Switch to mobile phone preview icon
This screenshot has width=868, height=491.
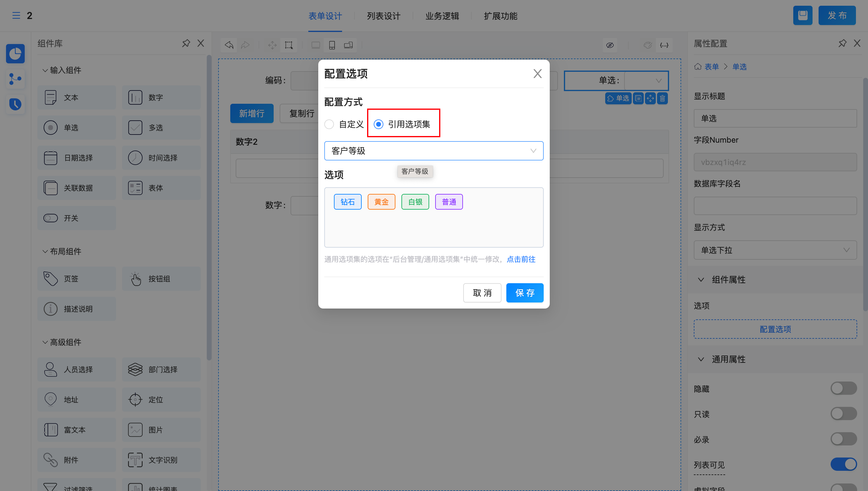(x=332, y=45)
